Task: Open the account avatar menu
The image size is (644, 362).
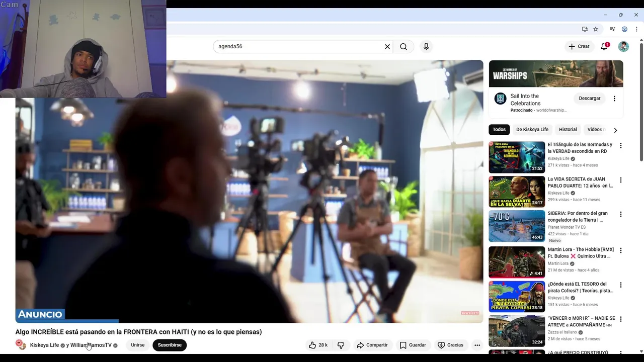Action: tap(623, 46)
